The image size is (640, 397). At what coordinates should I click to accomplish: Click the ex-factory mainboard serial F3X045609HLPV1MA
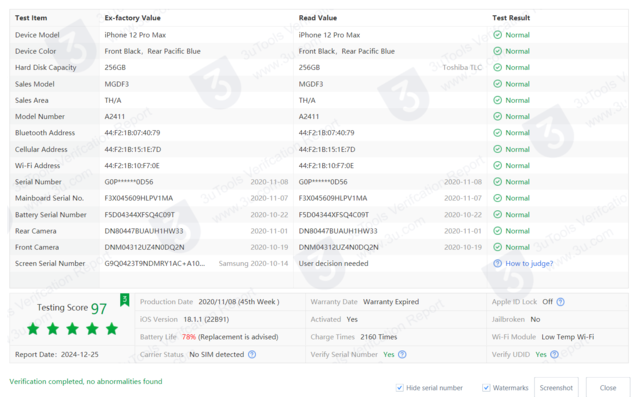point(139,198)
